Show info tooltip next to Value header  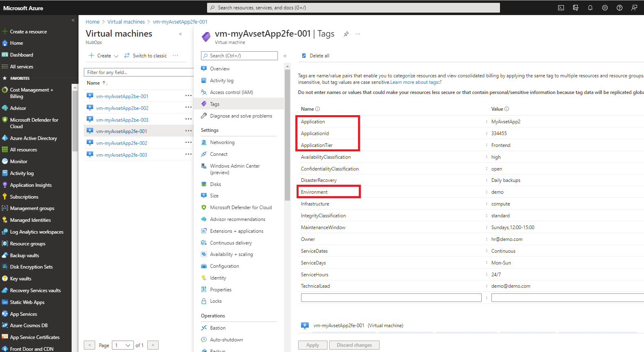coord(506,109)
